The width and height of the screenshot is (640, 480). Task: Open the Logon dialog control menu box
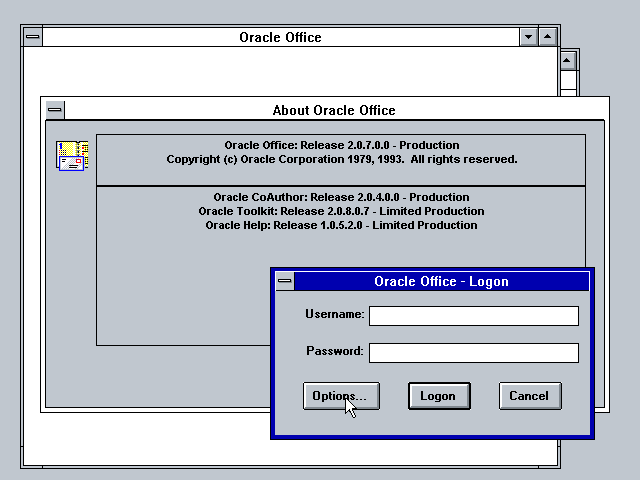285,281
